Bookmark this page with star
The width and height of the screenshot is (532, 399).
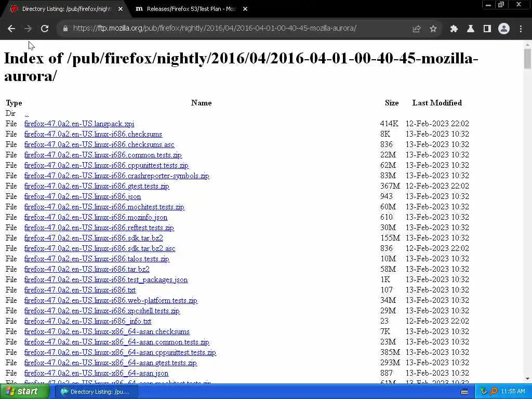433,29
